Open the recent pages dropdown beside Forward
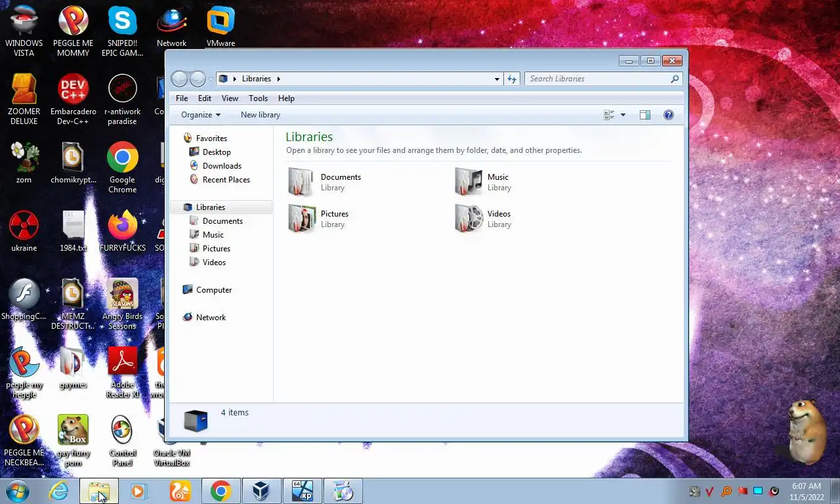840x504 pixels. [x=211, y=79]
